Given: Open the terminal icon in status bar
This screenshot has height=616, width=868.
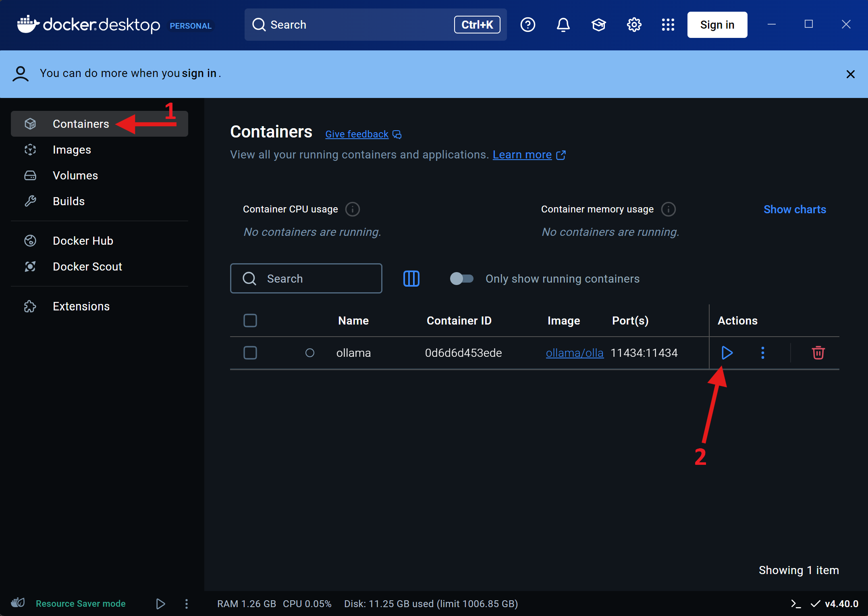Looking at the screenshot, I should (796, 604).
